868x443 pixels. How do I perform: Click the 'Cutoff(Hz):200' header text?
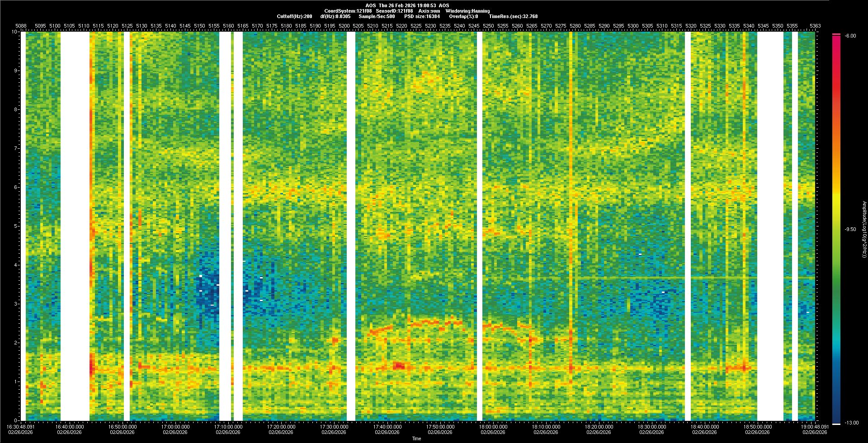pos(294,16)
